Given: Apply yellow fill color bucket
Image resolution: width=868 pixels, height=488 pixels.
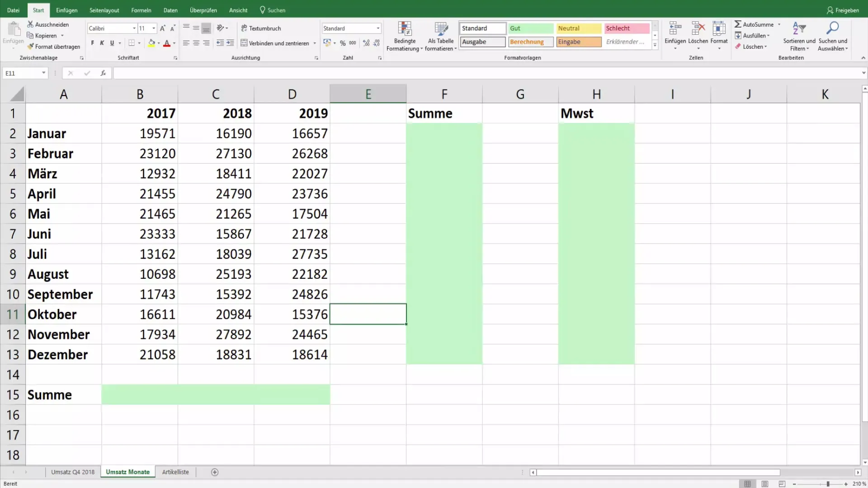Looking at the screenshot, I should (152, 43).
